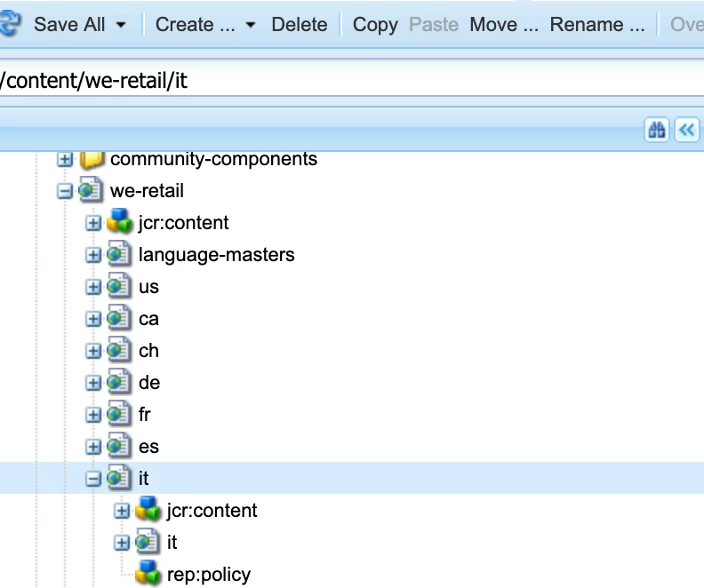This screenshot has height=588, width=704.
Task: Expand the fr node
Action: (x=93, y=416)
